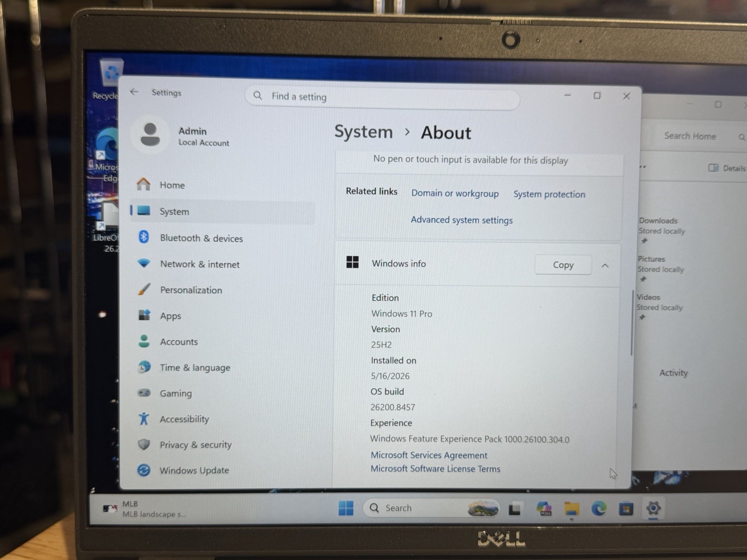Click the Home house icon in sidebar

pyautogui.click(x=144, y=184)
